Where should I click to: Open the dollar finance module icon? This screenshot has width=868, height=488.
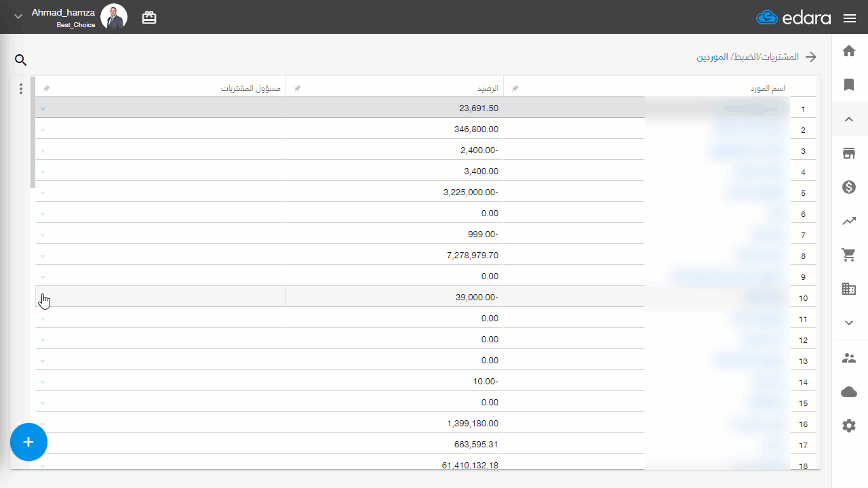pos(849,187)
